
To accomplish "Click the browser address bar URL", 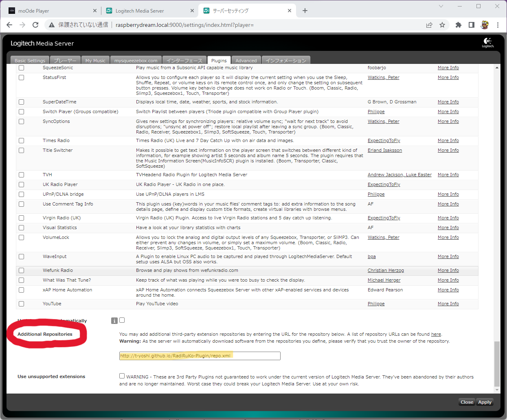I will tap(184, 25).
